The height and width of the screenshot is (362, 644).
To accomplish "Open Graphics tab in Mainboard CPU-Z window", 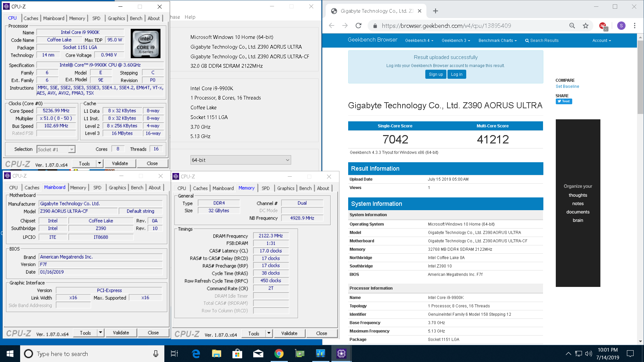I will point(117,188).
